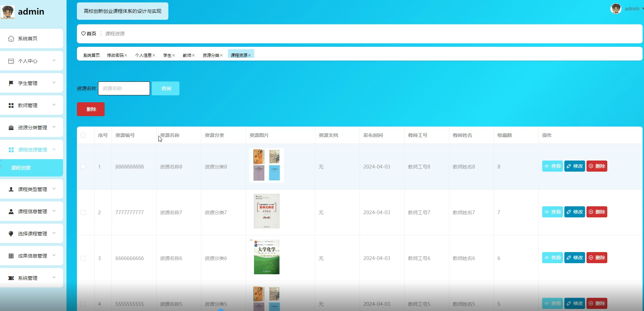Expand the 资源分类管理 menu chevron
The width and height of the screenshot is (644, 311).
[x=54, y=127]
